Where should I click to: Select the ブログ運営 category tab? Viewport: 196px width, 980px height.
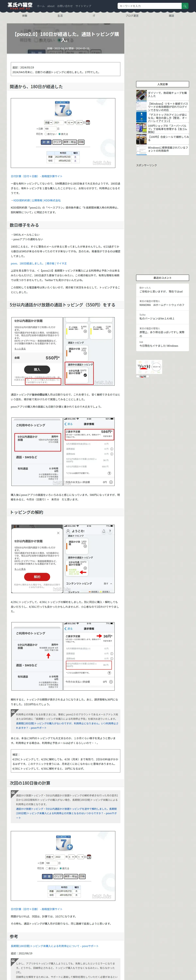click(132, 16)
